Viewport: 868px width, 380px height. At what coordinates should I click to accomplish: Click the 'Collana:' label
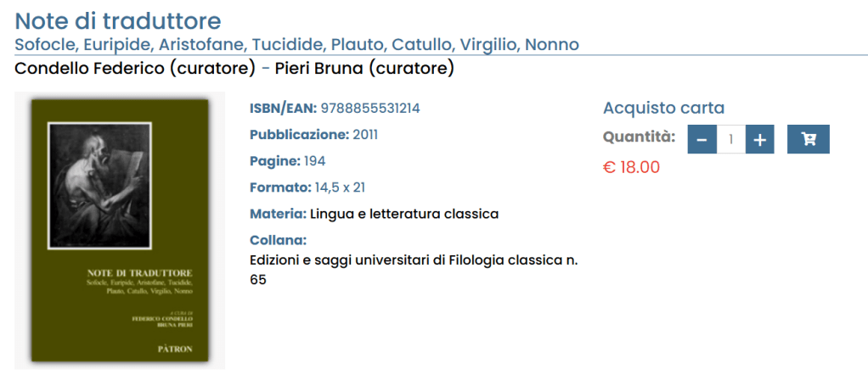tap(278, 240)
